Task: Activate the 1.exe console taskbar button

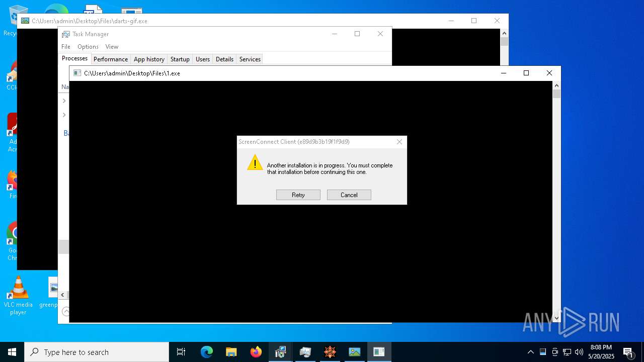Action: (x=379, y=352)
